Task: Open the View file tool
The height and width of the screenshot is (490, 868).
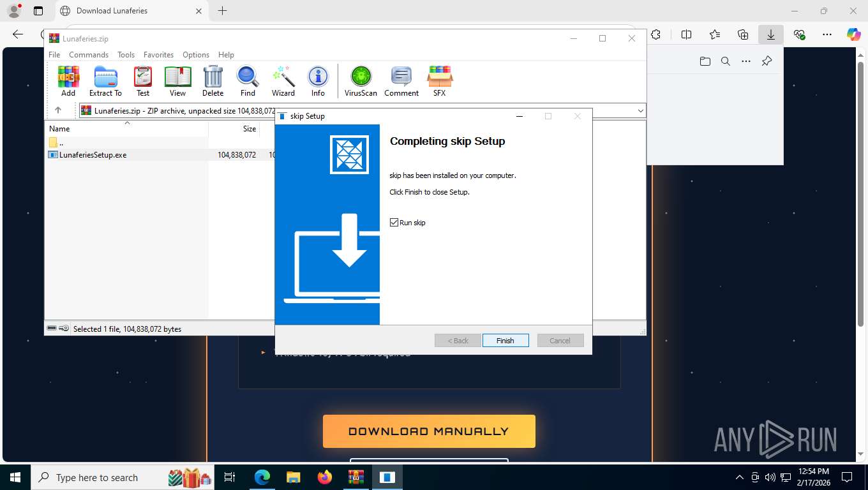Action: tap(177, 81)
